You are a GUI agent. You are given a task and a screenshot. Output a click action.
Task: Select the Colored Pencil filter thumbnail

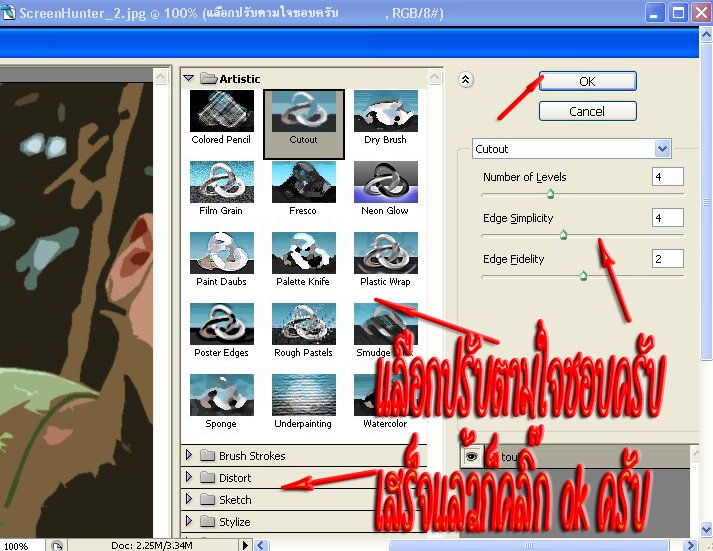click(222, 111)
